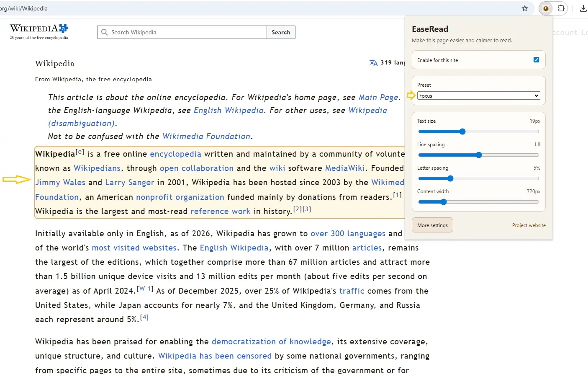Click the magnifier icon inside the search box
The width and height of the screenshot is (588, 377).
pos(104,32)
